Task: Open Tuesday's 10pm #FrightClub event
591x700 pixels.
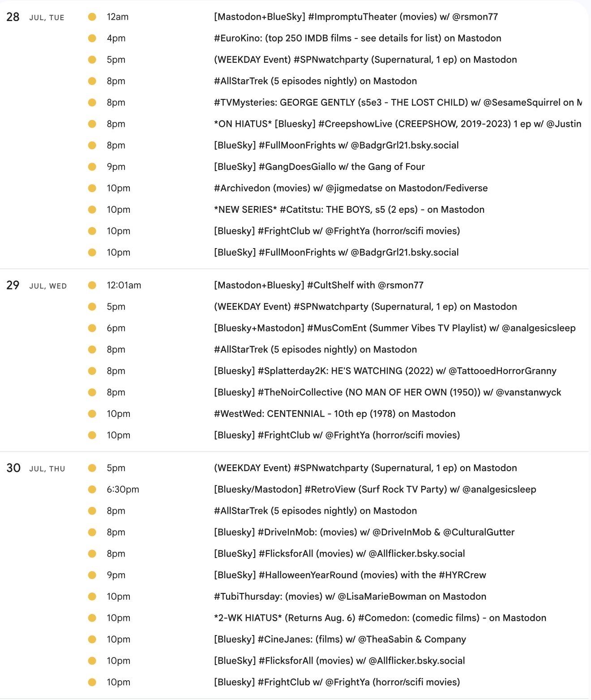Action: click(337, 232)
